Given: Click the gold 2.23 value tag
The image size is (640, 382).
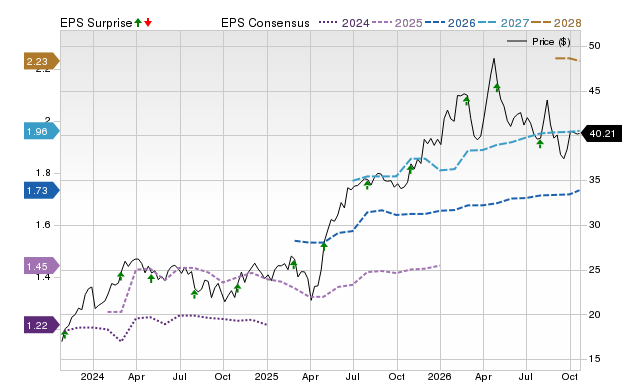Looking at the screenshot, I should (42, 61).
